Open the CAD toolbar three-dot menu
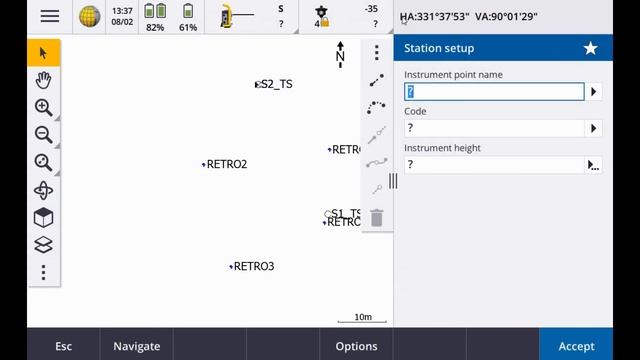The width and height of the screenshot is (640, 360). (x=377, y=53)
